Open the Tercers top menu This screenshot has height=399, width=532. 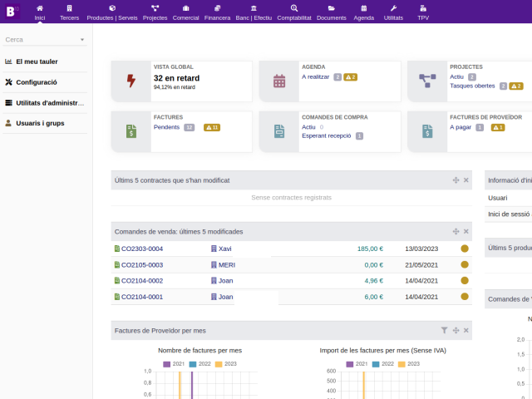(69, 12)
